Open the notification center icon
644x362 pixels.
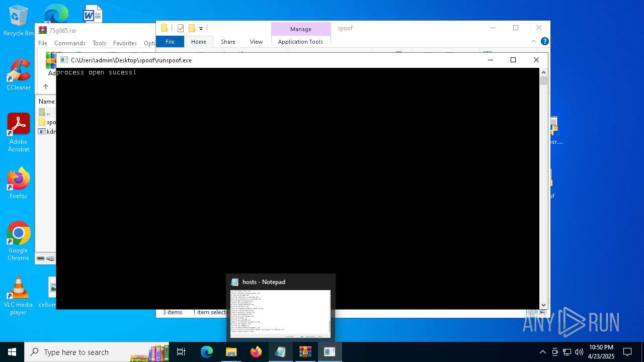click(x=627, y=352)
